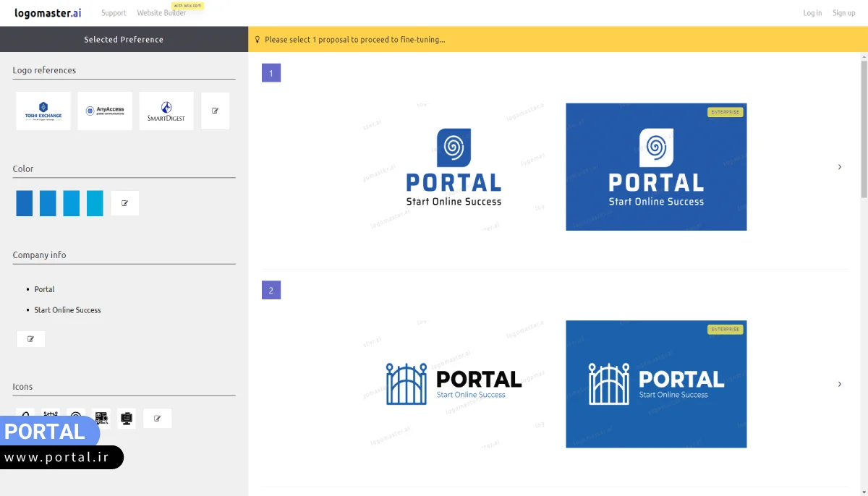Click the logomaster.ai home logo
The width and height of the screenshot is (868, 496).
click(x=48, y=13)
